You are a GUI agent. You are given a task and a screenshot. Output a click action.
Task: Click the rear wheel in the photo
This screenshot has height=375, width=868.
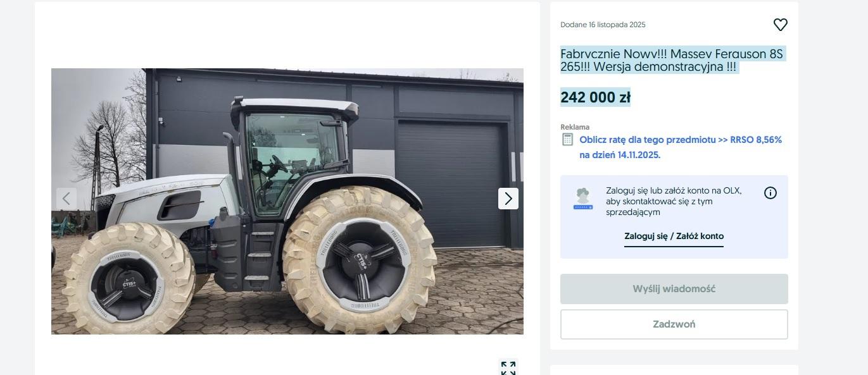(360, 260)
